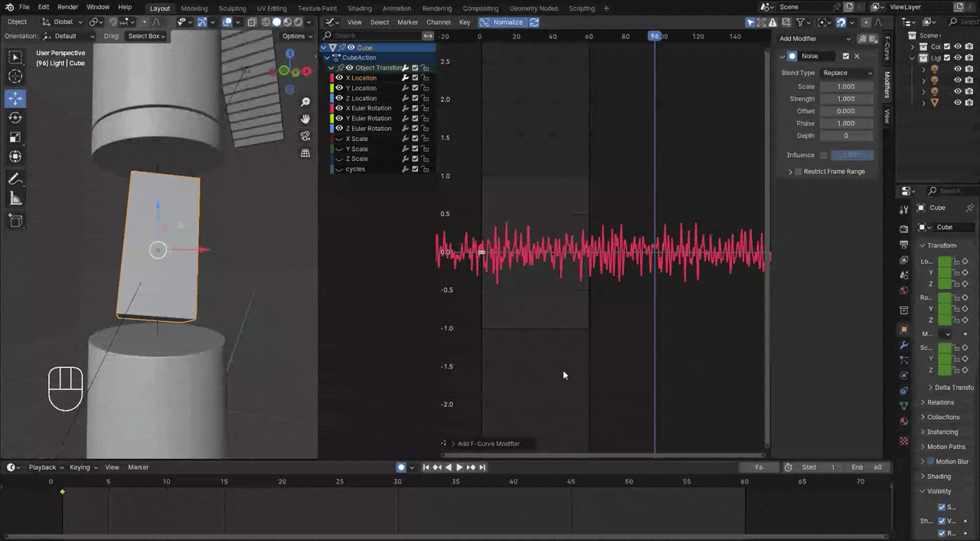The height and width of the screenshot is (541, 980).
Task: Select the Cursor tool in viewport toolbar
Action: (15, 77)
